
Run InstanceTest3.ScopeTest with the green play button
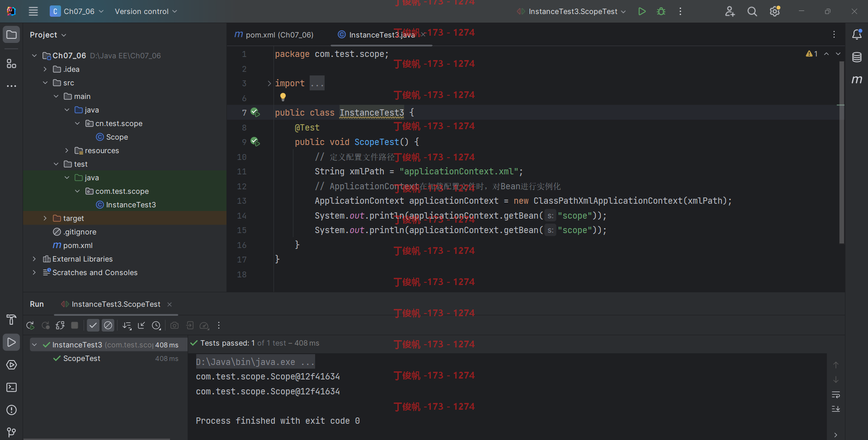642,11
